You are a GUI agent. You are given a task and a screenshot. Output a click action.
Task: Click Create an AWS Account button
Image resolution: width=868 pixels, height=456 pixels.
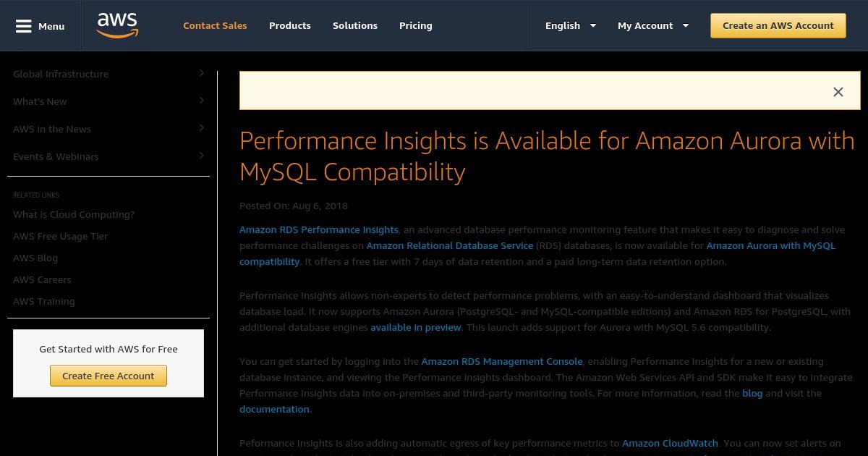coord(778,25)
